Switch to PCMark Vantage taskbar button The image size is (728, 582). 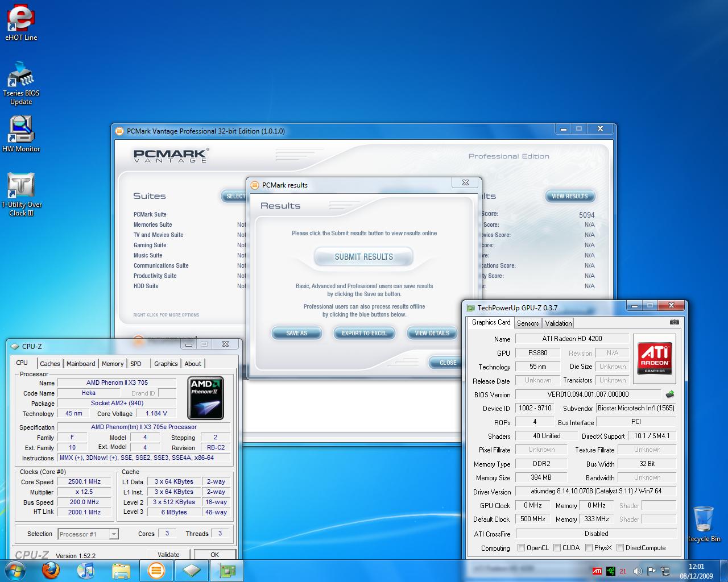(156, 570)
